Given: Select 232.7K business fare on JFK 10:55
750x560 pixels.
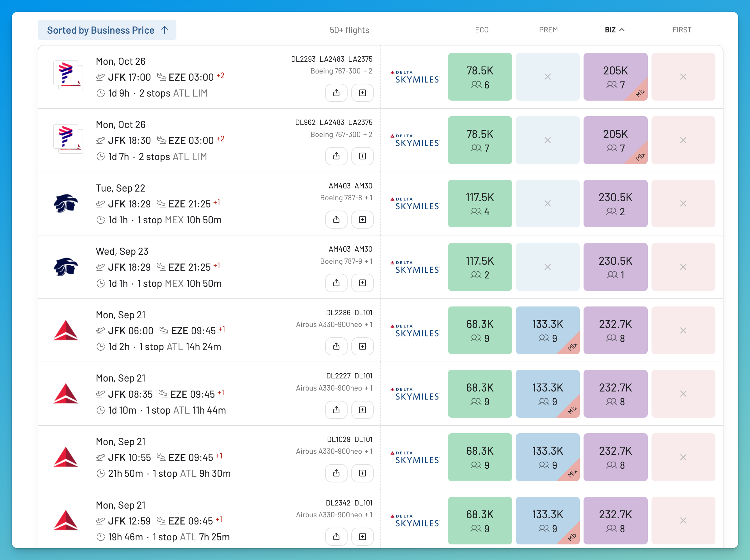Looking at the screenshot, I should 615,457.
